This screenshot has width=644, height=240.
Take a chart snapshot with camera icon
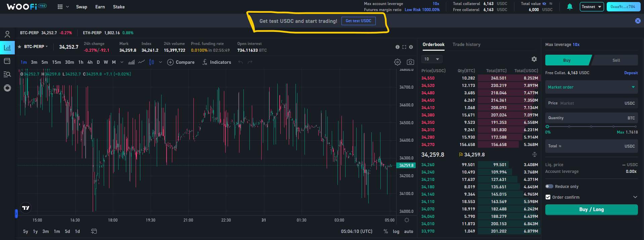(410, 62)
